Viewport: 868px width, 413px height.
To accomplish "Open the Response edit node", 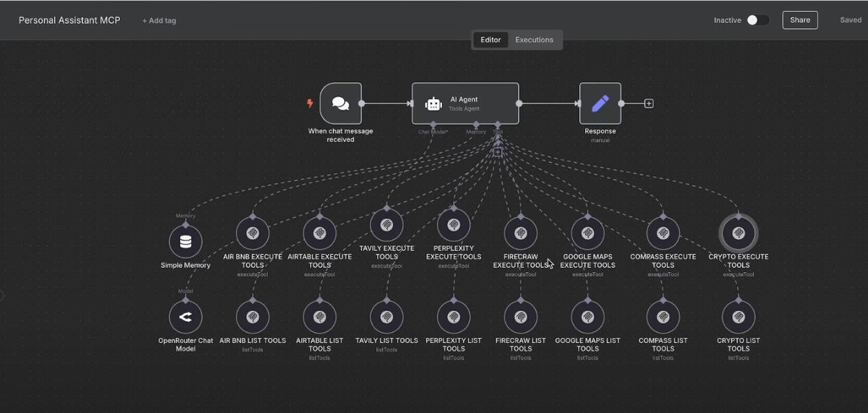I will coord(599,103).
